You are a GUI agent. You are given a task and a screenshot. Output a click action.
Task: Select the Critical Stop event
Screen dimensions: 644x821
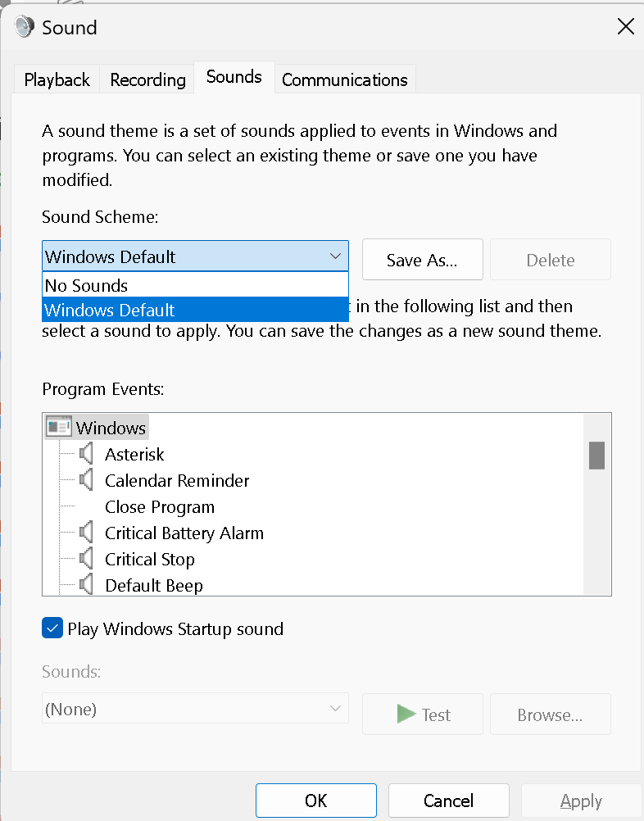[x=150, y=559]
